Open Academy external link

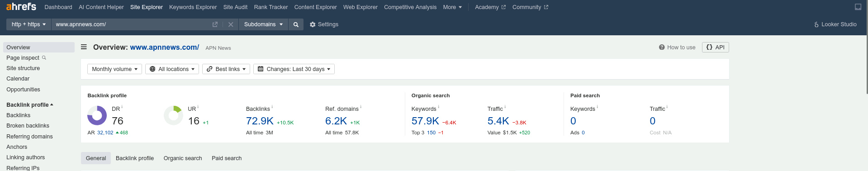click(x=490, y=7)
